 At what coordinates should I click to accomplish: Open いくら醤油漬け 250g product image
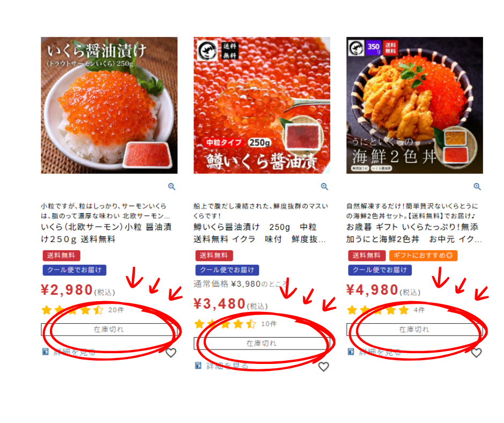click(x=109, y=105)
